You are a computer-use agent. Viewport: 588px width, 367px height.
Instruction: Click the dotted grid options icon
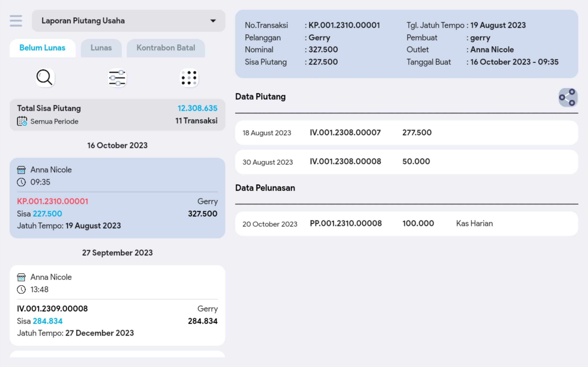coord(189,78)
